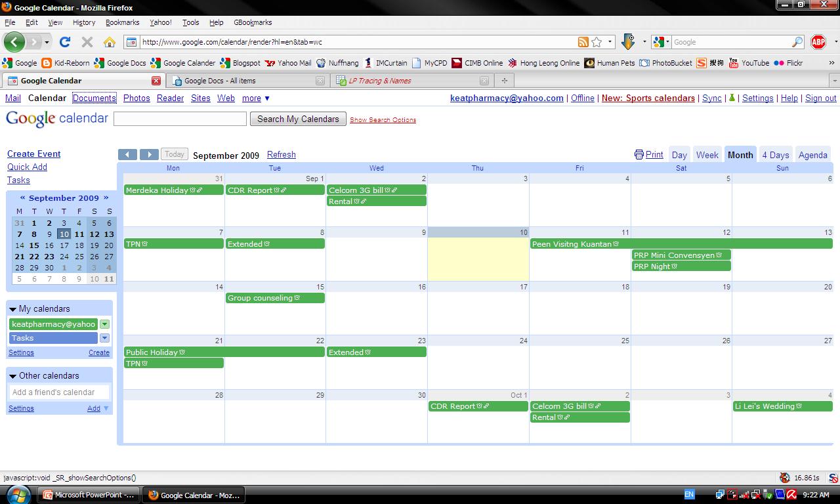The width and height of the screenshot is (840, 504).
Task: Switch to Agenda view tab
Action: [x=812, y=155]
